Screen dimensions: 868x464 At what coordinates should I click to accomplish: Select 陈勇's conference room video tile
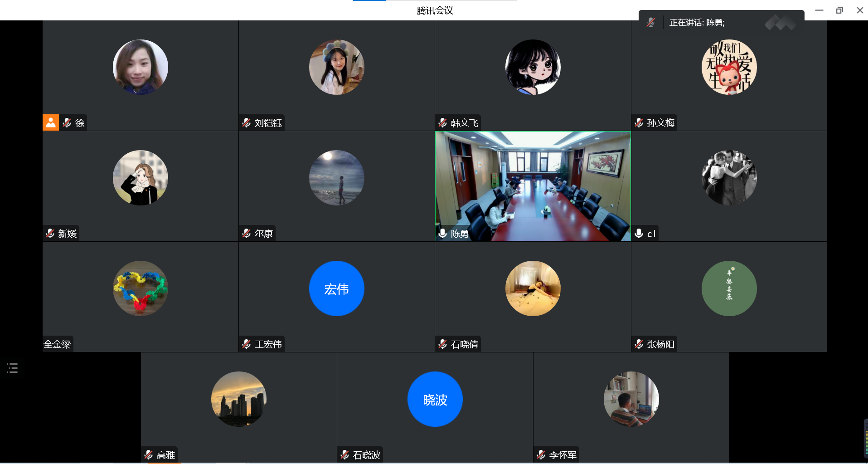(x=533, y=186)
